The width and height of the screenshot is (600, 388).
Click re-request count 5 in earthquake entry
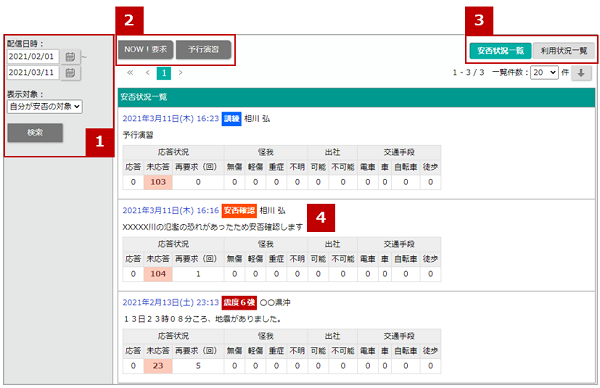[198, 366]
